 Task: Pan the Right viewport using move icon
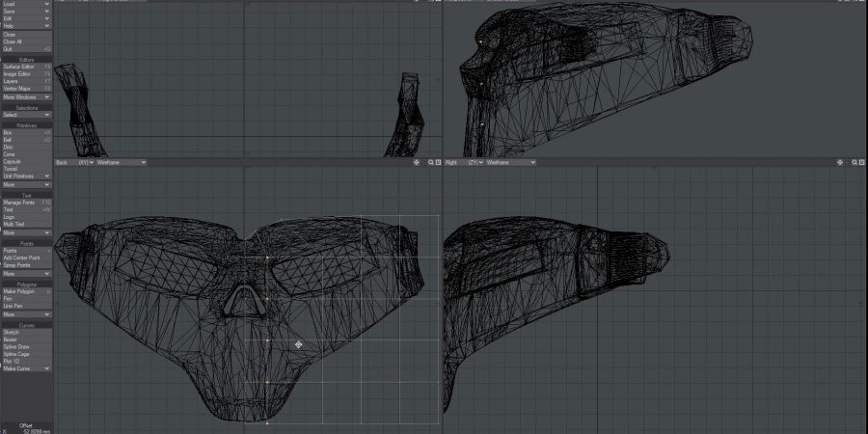tap(840, 162)
